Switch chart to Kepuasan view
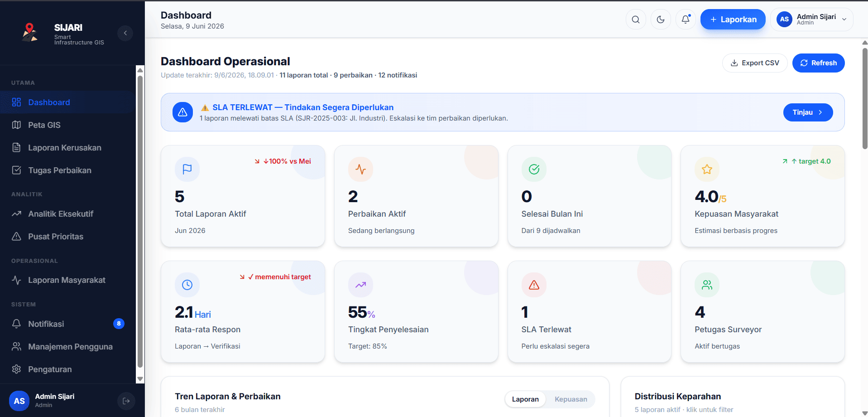Screen dimensions: 868x417 point(571,399)
